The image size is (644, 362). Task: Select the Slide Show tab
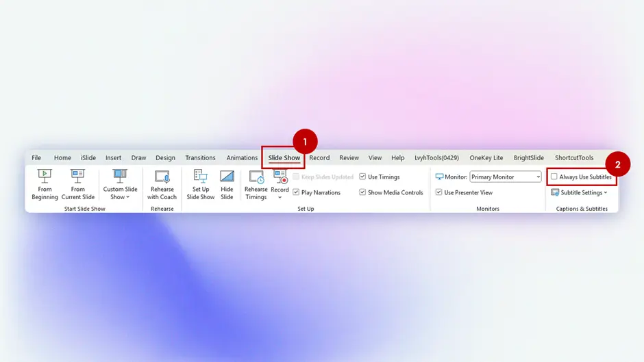pyautogui.click(x=284, y=157)
